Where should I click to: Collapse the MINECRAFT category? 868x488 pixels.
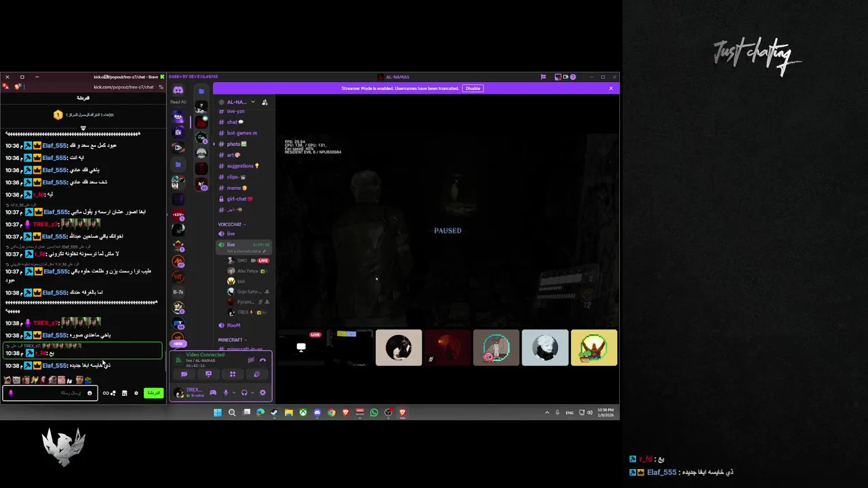233,340
